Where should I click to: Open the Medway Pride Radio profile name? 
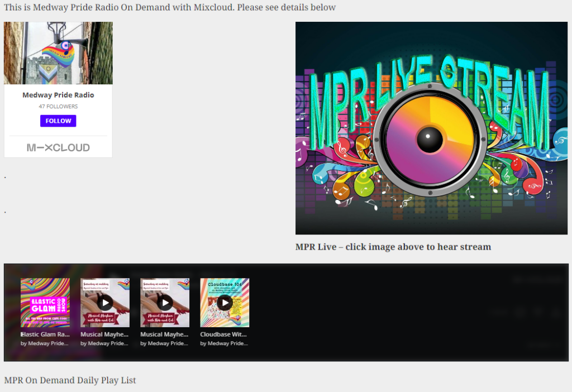(58, 95)
